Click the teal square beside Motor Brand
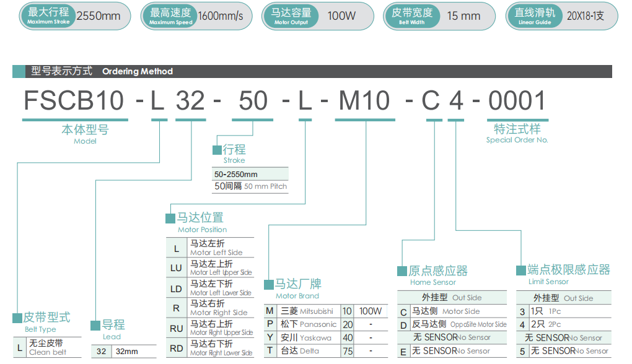 coord(269,285)
